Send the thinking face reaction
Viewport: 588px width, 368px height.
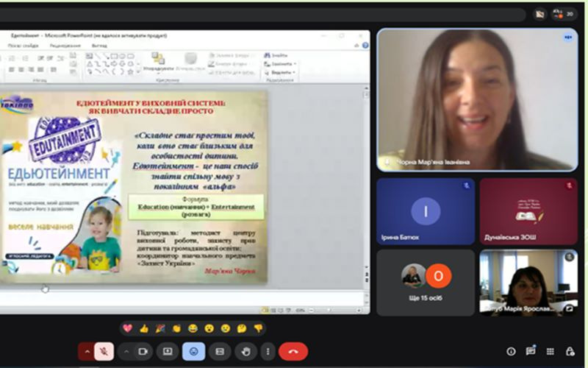pyautogui.click(x=242, y=328)
